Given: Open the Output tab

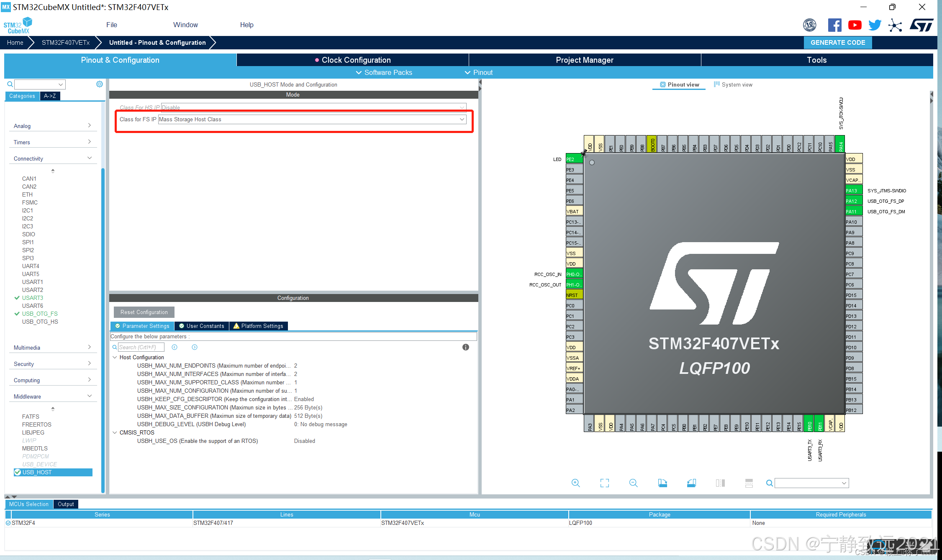Looking at the screenshot, I should tap(66, 504).
